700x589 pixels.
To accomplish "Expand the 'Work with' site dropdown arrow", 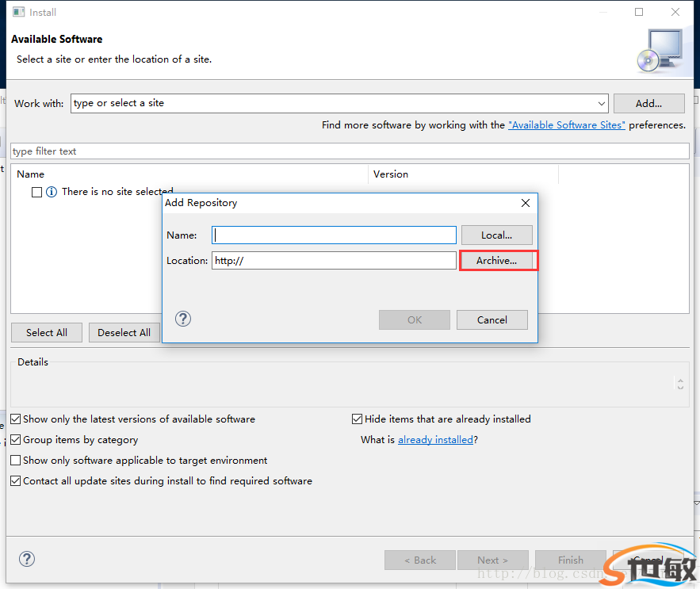I will click(602, 104).
